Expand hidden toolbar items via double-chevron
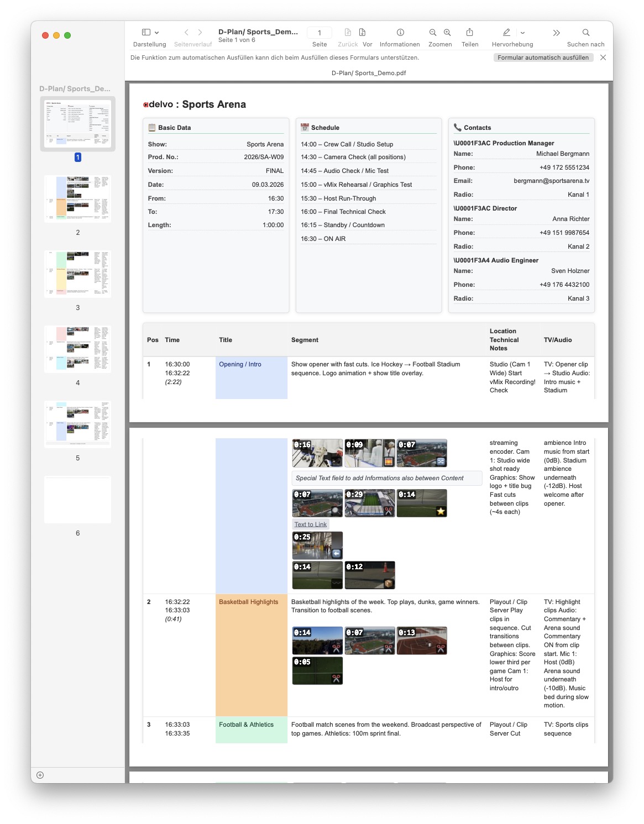This screenshot has width=644, height=824. click(556, 32)
